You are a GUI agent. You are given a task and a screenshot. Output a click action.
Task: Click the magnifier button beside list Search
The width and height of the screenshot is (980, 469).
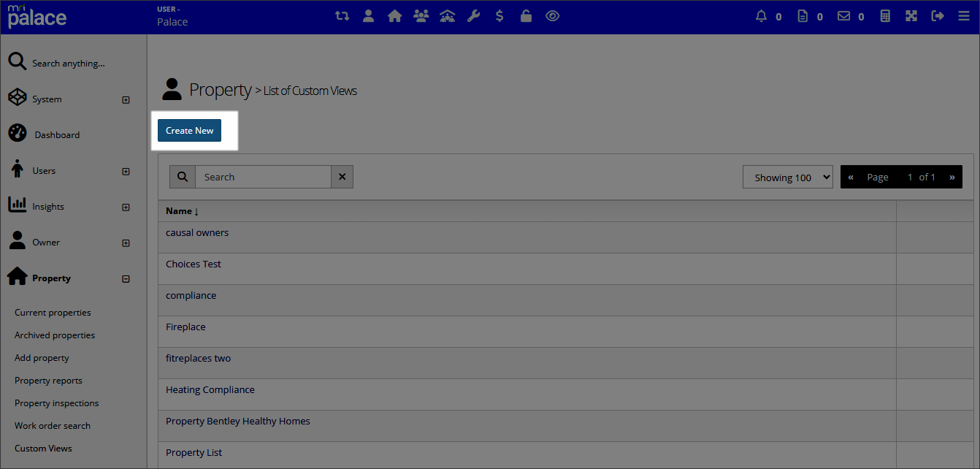tap(183, 177)
